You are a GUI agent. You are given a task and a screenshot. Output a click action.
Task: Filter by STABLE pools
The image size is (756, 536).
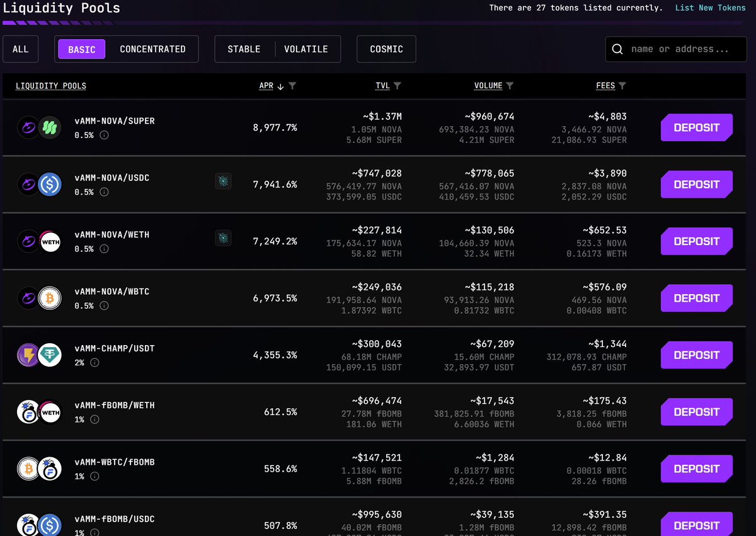pyautogui.click(x=244, y=49)
